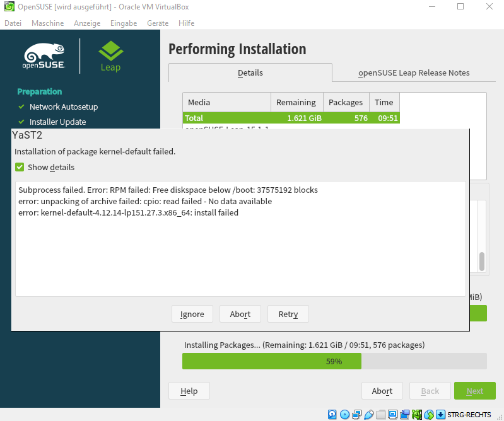The width and height of the screenshot is (504, 421).
Task: Click the Help button
Action: click(x=189, y=391)
